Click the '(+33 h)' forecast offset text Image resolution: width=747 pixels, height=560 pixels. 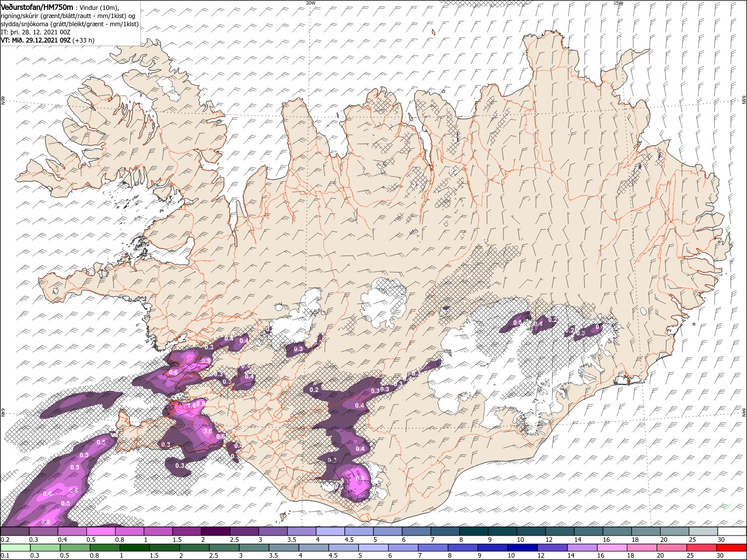pyautogui.click(x=83, y=40)
